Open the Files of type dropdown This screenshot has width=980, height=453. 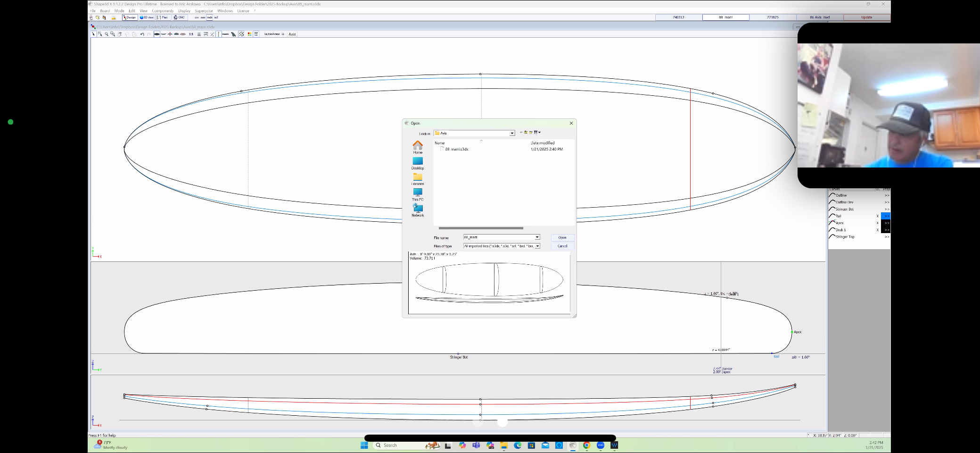click(x=537, y=246)
